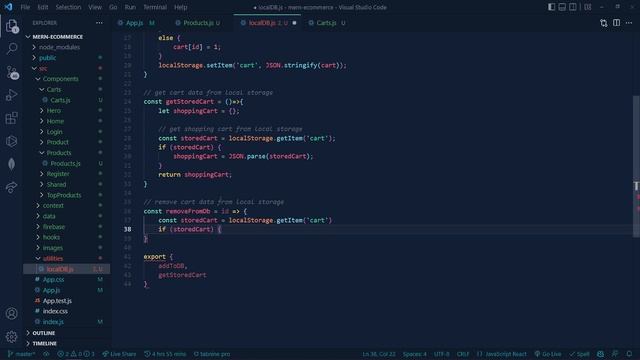
Task: Click the editor vertical scrollbar
Action: click(636, 166)
